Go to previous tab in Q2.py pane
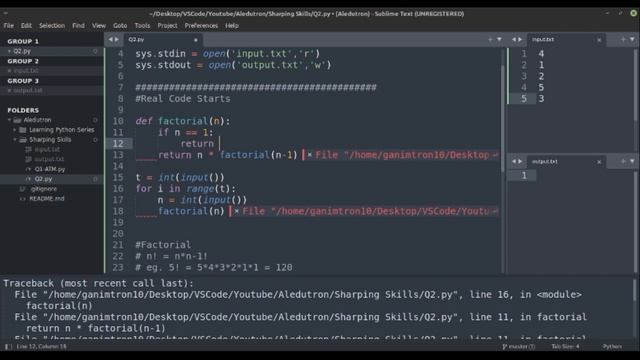This screenshot has width=640, height=360. (110, 40)
